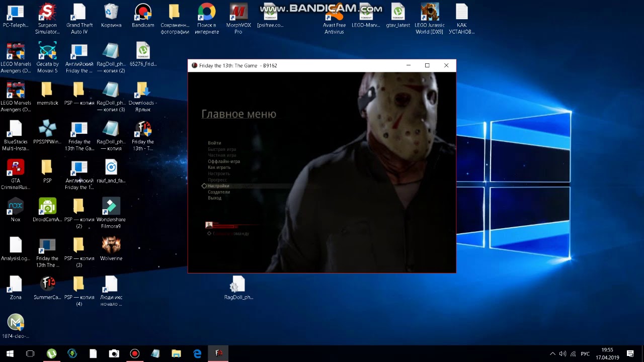This screenshot has height=362, width=644.
Task: Click the команду option below the player profile
Action: point(231,234)
